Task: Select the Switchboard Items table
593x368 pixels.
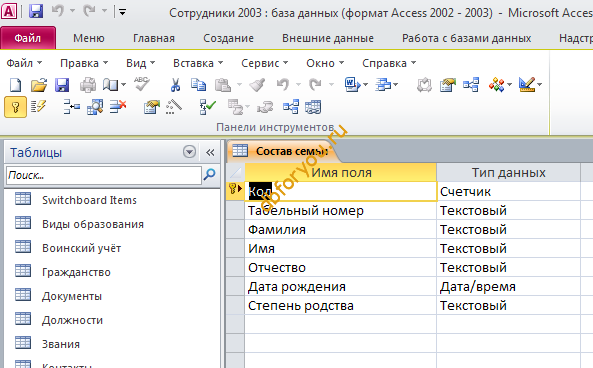Action: [89, 200]
